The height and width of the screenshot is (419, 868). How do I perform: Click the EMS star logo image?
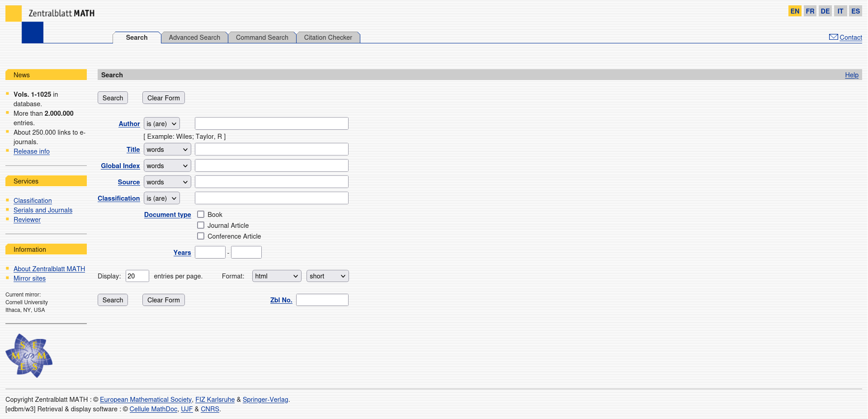click(29, 356)
